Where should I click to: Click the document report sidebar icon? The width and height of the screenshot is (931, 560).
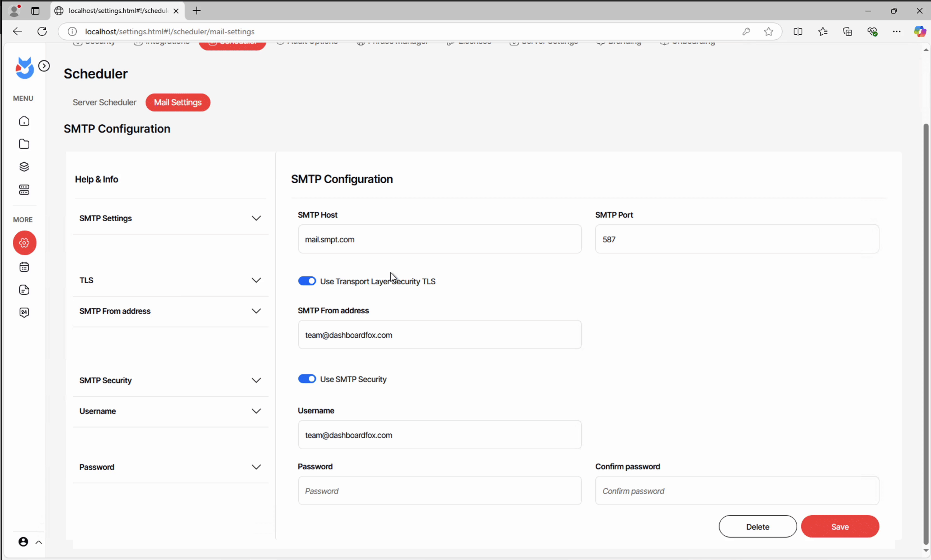[24, 290]
